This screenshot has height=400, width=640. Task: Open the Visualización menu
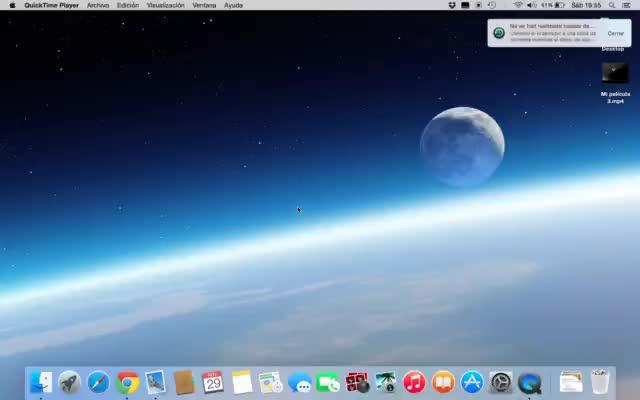(x=166, y=5)
